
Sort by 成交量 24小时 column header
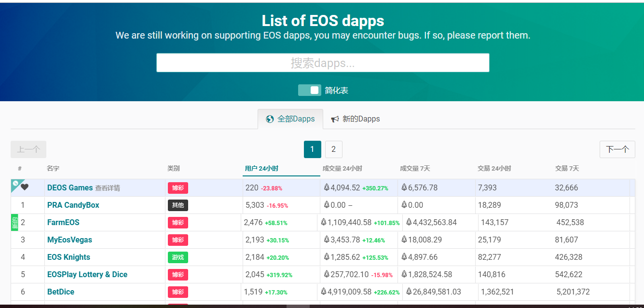click(342, 169)
